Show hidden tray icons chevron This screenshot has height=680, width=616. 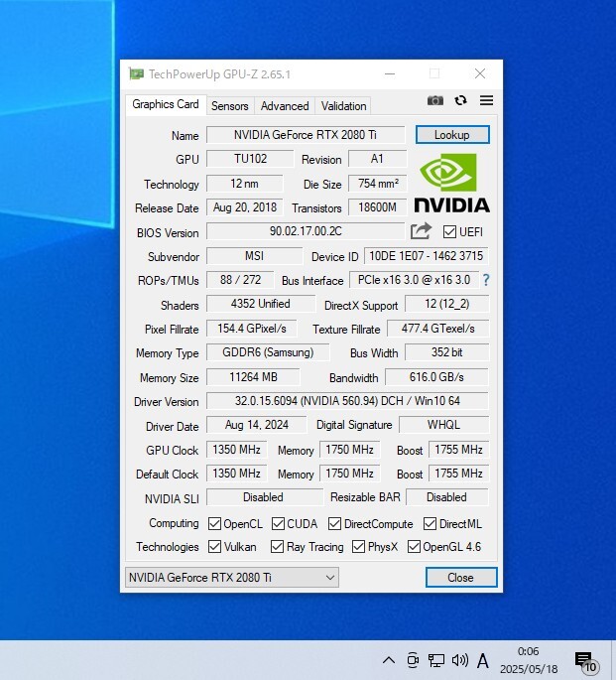pyautogui.click(x=389, y=660)
